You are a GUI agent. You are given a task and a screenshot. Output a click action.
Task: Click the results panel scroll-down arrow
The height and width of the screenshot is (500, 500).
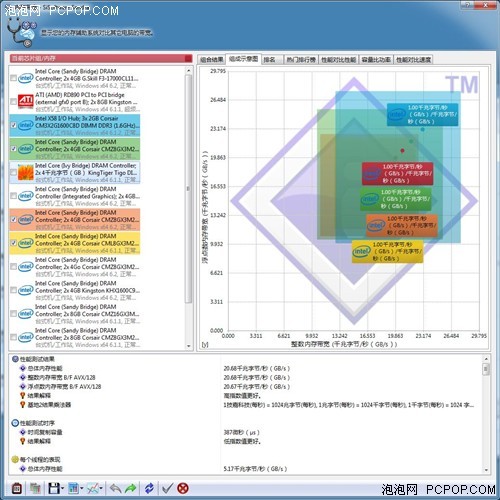tap(486, 470)
